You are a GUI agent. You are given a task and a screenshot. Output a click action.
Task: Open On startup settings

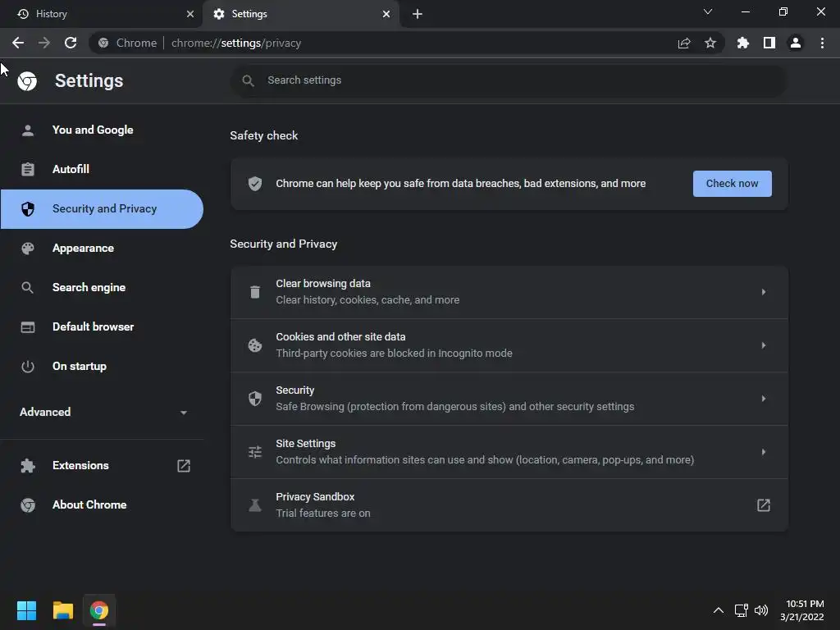[102, 367]
